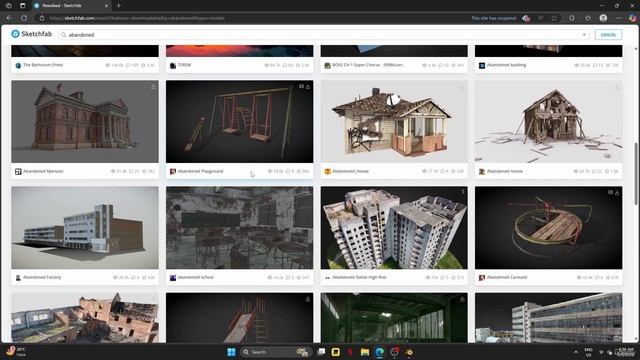Click the browser back arrow

click(9, 18)
